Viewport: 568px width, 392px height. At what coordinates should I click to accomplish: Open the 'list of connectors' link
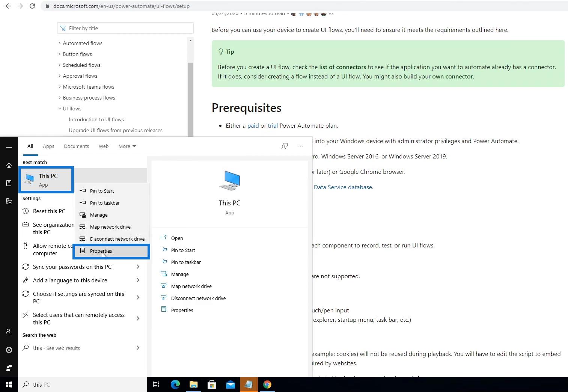[342, 67]
